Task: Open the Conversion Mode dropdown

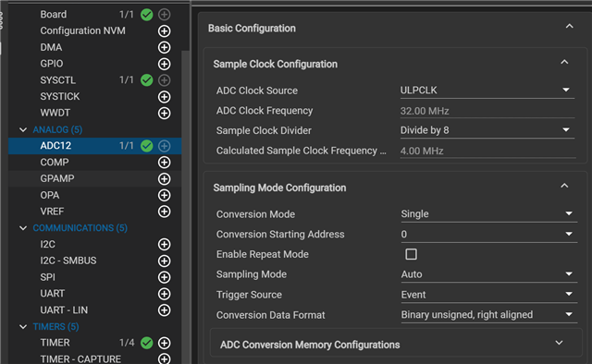Action: pyautogui.click(x=488, y=214)
